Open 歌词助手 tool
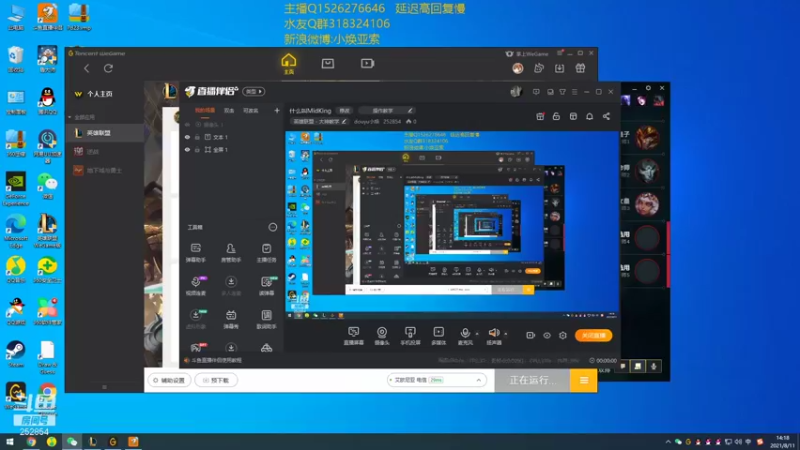This screenshot has width=800, height=450. coord(266,319)
